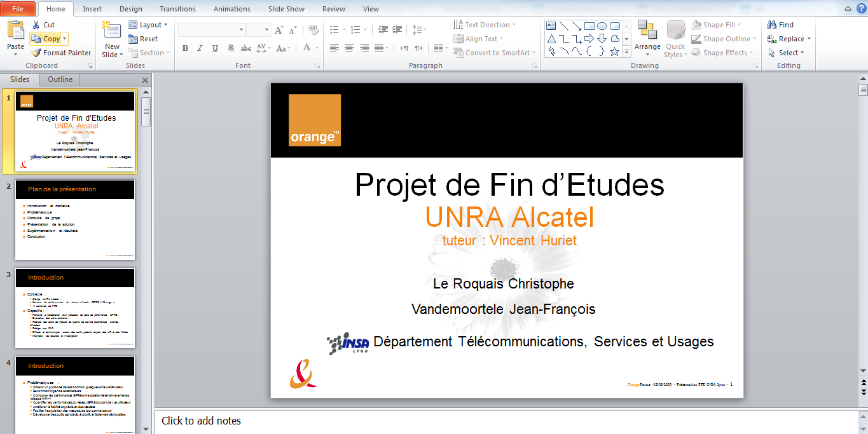Open Line Spacing dropdown
Viewport: 868px width, 434px height.
click(418, 30)
